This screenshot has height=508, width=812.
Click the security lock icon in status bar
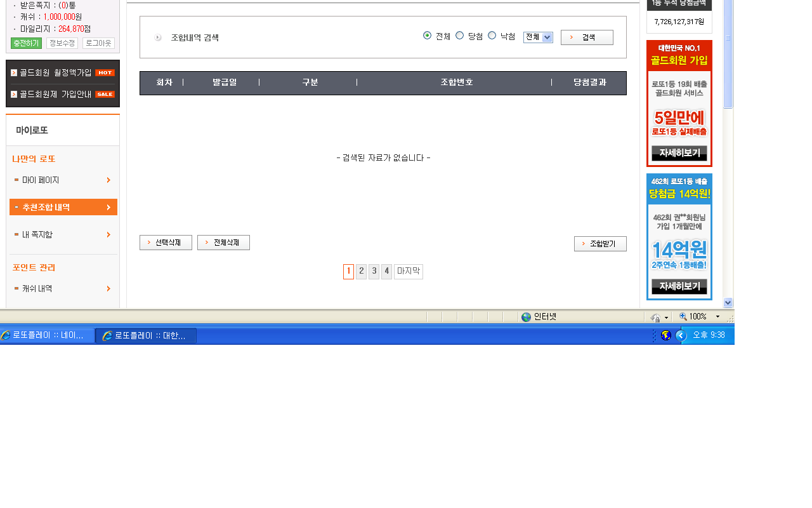655,317
